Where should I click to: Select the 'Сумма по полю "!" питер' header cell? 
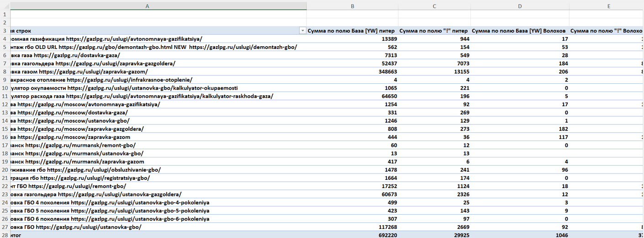pos(434,31)
